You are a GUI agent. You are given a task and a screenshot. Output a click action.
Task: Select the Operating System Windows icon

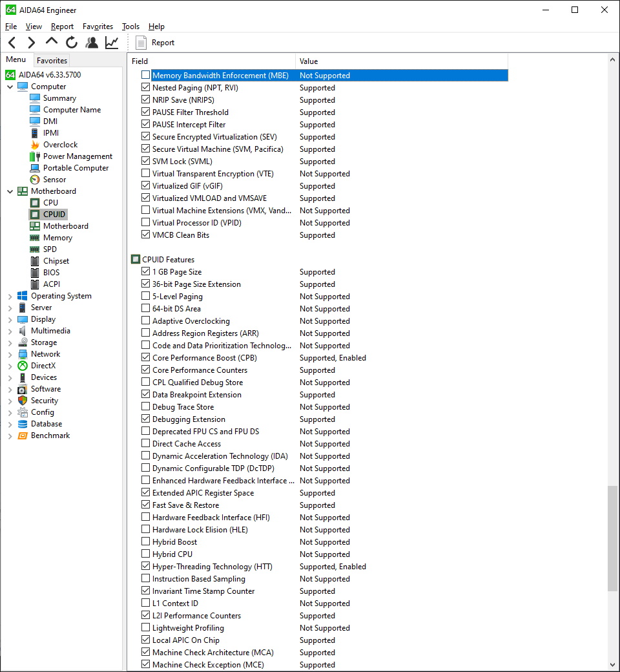point(22,296)
